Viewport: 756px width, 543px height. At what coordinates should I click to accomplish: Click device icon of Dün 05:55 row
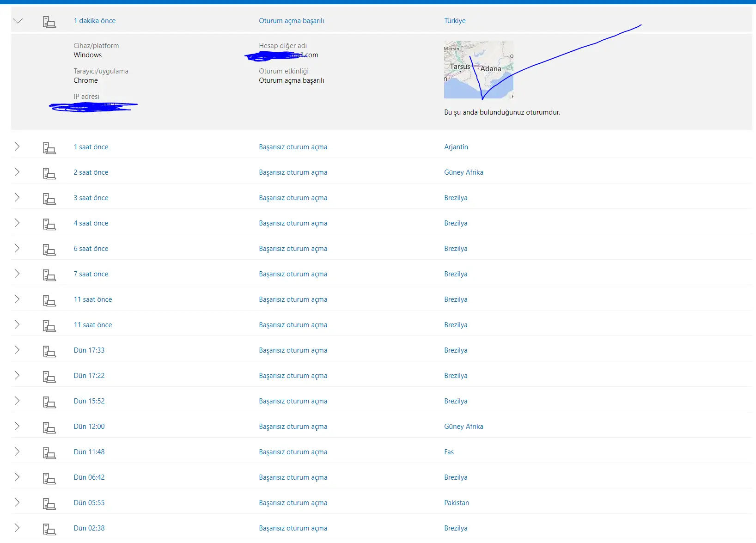(x=49, y=504)
